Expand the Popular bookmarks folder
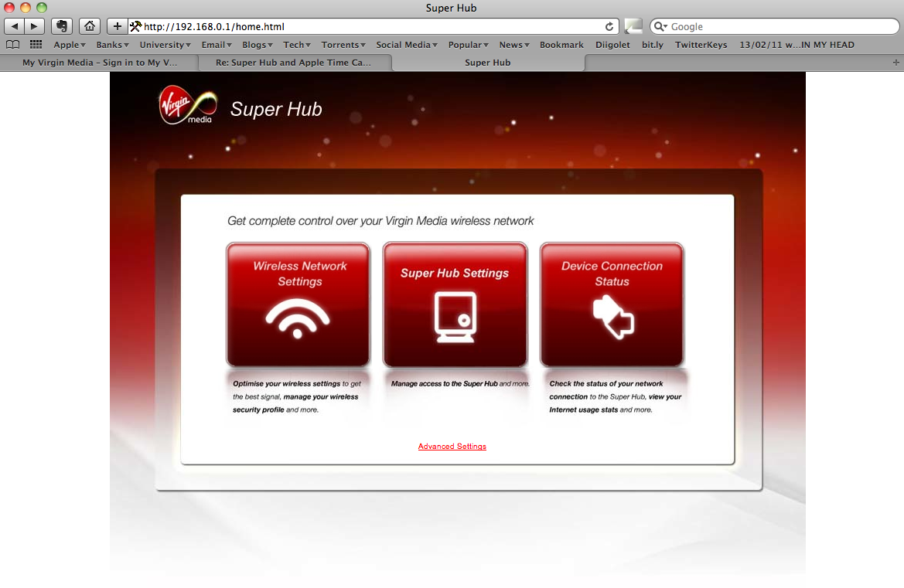The height and width of the screenshot is (588, 904). click(x=468, y=44)
